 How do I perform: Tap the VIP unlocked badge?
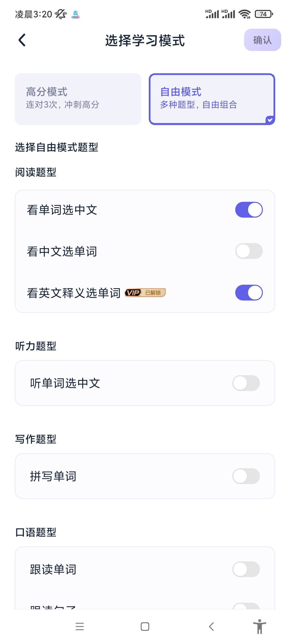(145, 292)
